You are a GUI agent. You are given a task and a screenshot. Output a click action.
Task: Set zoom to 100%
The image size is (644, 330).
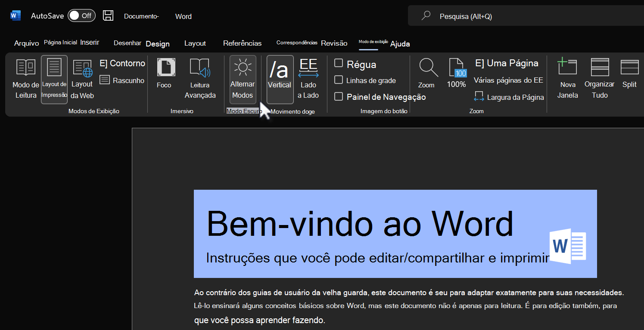pyautogui.click(x=457, y=74)
